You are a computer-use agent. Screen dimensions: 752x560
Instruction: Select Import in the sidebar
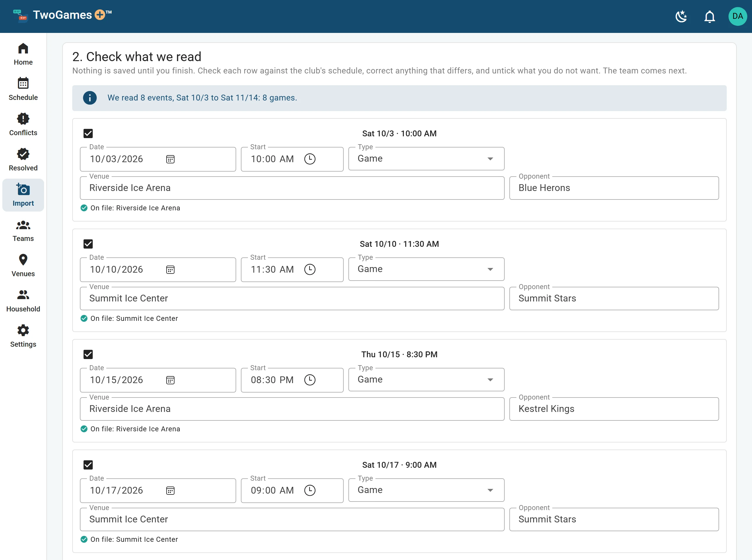pyautogui.click(x=23, y=195)
